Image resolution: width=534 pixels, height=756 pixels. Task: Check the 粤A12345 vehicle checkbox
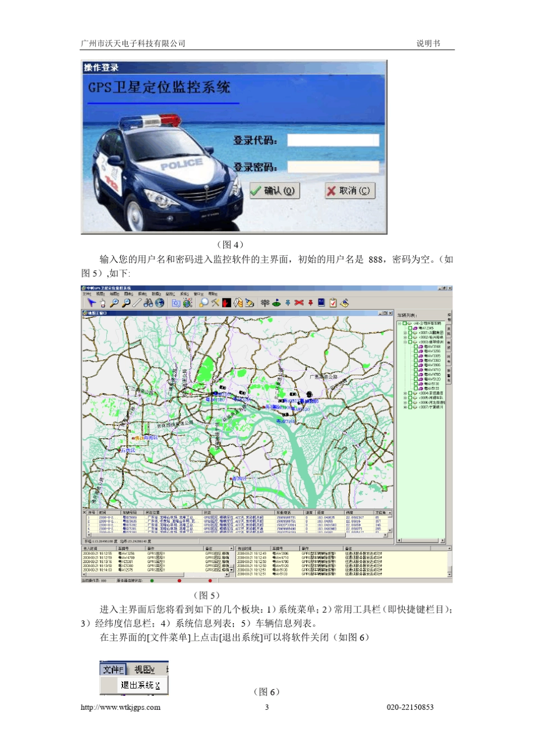click(410, 328)
